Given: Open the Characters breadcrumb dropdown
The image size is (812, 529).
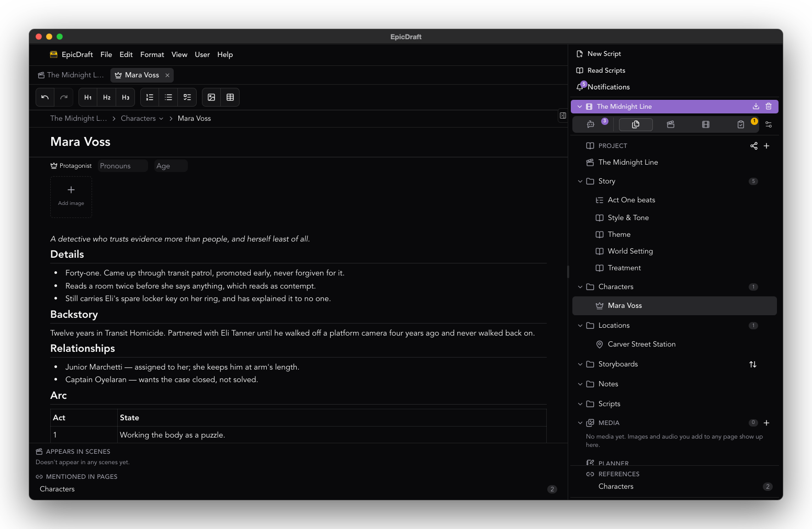Looking at the screenshot, I should [x=142, y=119].
